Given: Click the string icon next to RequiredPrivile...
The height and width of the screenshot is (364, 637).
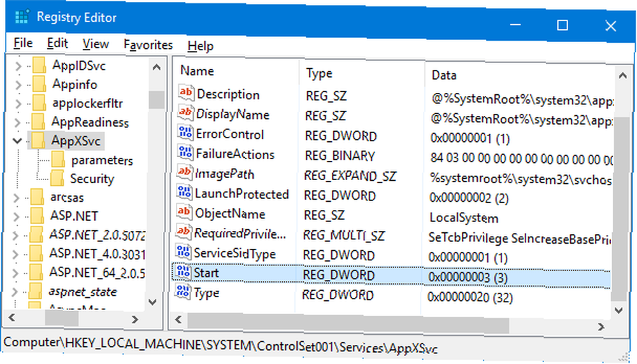Looking at the screenshot, I should coord(183,232).
